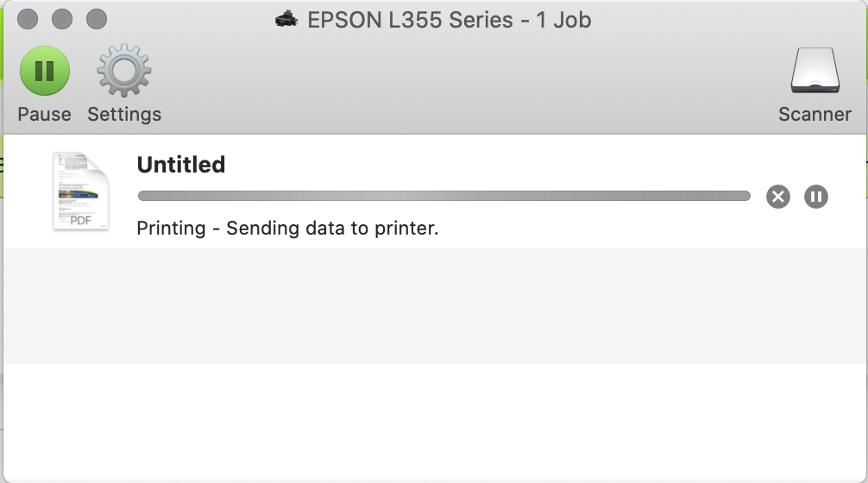Viewport: 868px width, 483px height.
Task: Click the printer icon in title bar
Action: tap(286, 19)
